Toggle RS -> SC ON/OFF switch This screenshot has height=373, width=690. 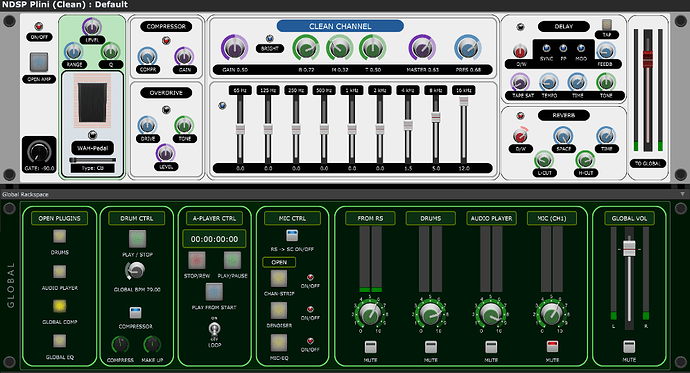(x=292, y=236)
